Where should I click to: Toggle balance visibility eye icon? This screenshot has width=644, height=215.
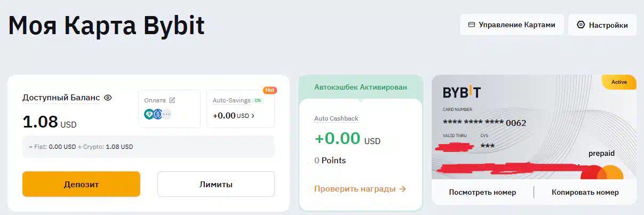coord(108,98)
